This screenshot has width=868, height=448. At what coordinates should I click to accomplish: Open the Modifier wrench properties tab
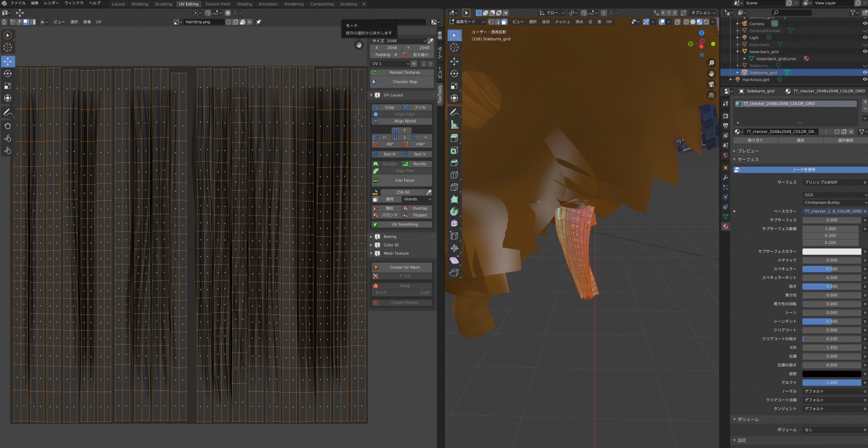pos(725,178)
